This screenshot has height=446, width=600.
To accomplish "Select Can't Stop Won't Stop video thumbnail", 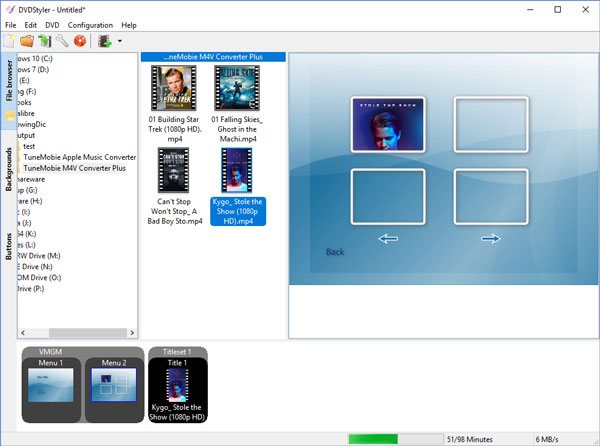I will [174, 170].
